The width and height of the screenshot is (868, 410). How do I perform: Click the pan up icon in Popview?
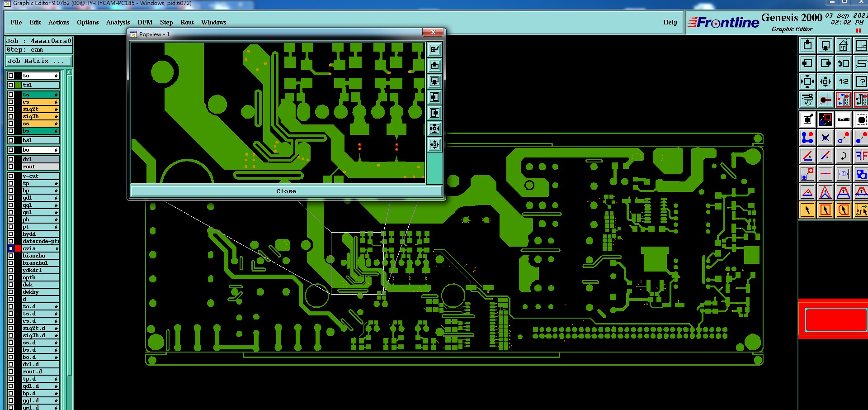tap(434, 66)
